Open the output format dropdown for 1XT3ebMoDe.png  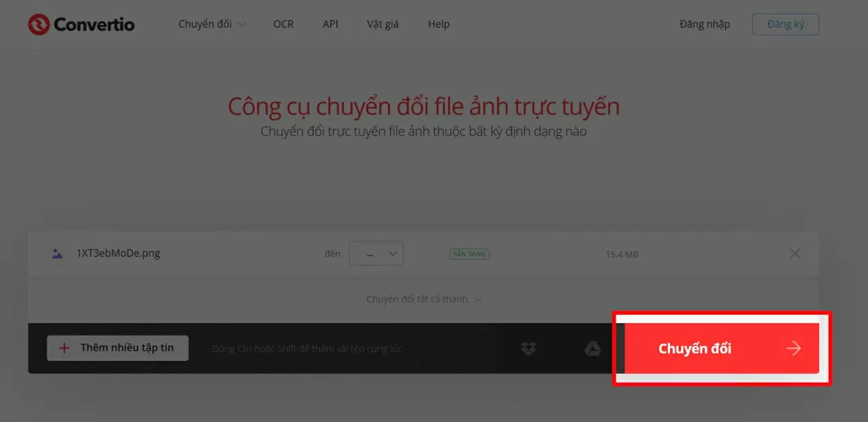pos(376,253)
